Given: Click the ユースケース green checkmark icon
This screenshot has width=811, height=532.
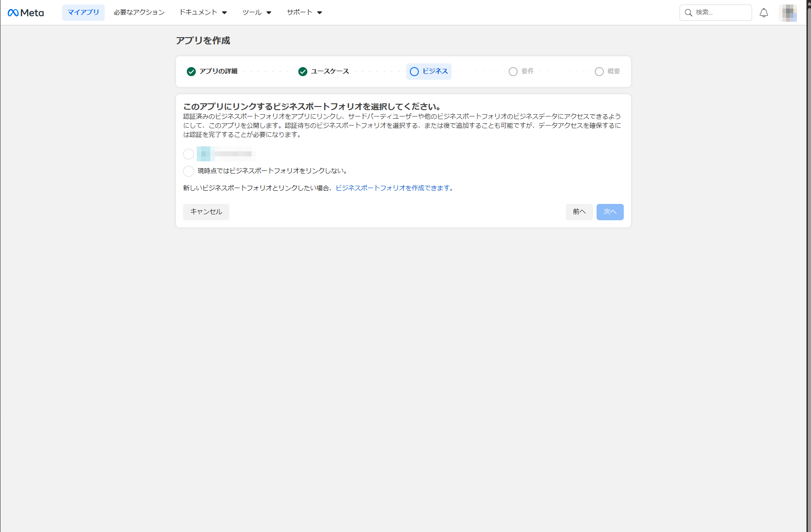Looking at the screenshot, I should pos(303,72).
